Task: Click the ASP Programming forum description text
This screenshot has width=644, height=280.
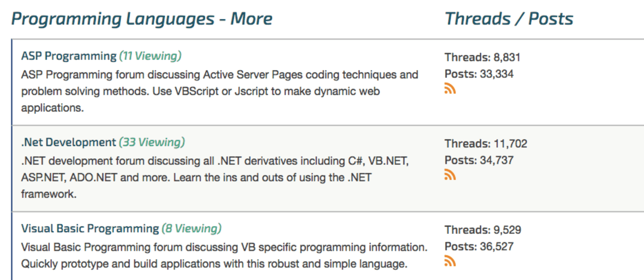Action: tap(220, 91)
